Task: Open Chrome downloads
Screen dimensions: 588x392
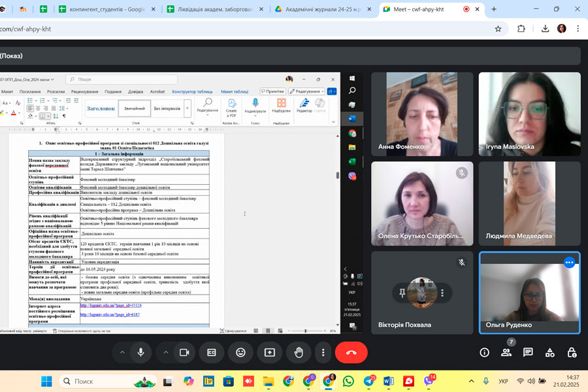Action: click(546, 29)
